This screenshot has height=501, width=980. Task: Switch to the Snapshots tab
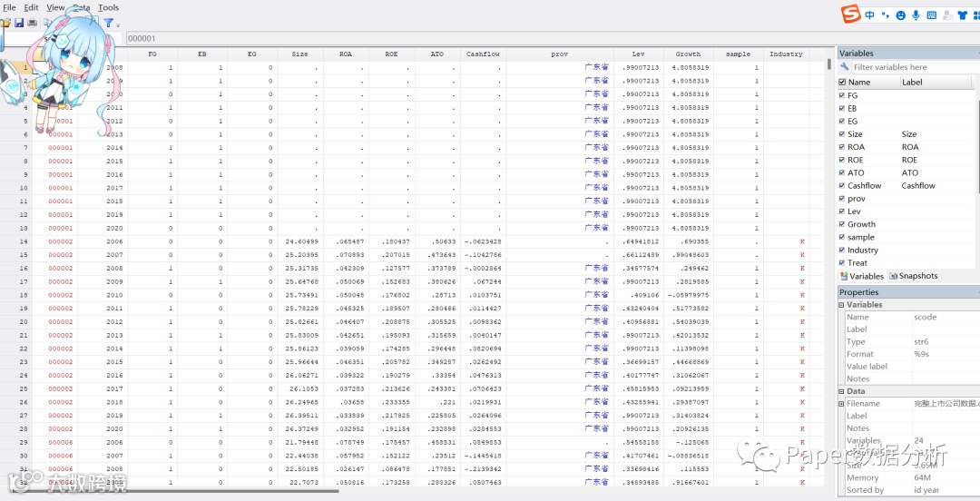pyautogui.click(x=913, y=276)
